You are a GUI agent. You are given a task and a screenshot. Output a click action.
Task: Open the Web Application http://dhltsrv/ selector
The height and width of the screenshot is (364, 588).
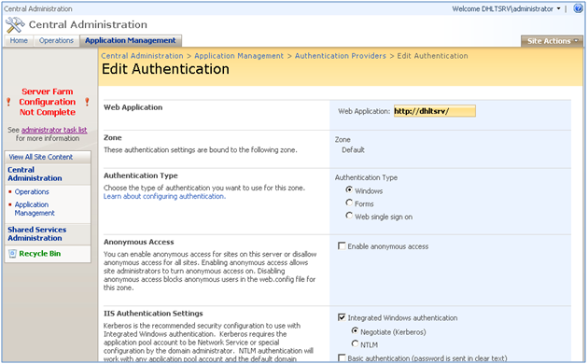tap(435, 111)
